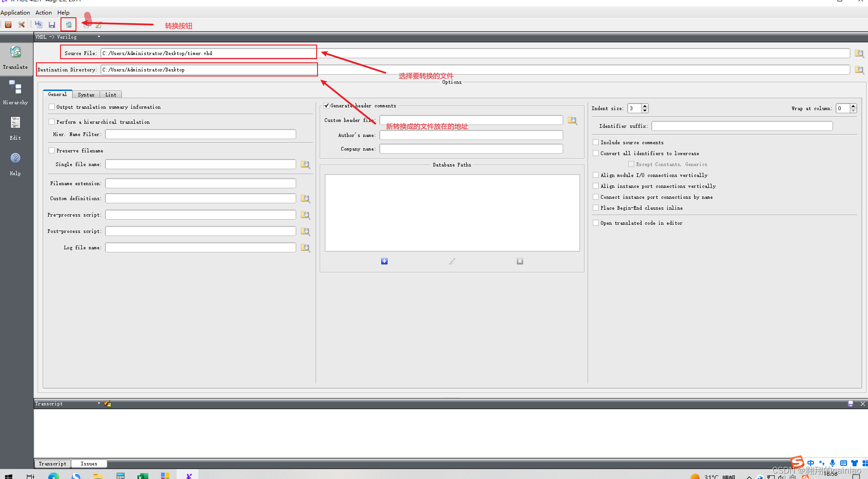This screenshot has width=868, height=479.
Task: Click the notepad edit toolbar icon
Action: tap(98, 25)
